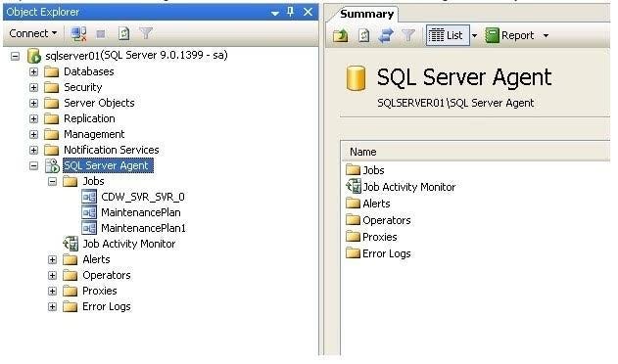618x364 pixels.
Task: Click the Filter icon in Object Explorer toolbar
Action: 146,33
